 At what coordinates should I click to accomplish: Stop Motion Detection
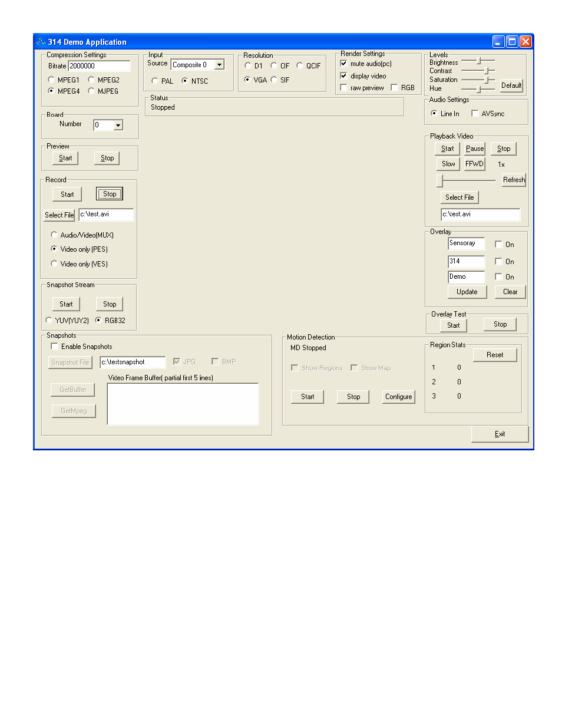pos(353,397)
